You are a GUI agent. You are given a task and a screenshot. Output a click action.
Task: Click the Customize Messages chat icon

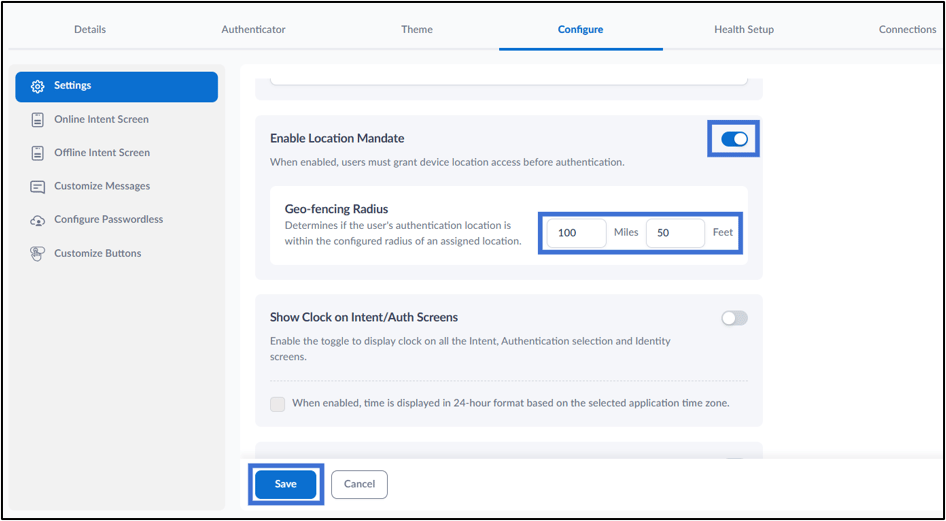tap(37, 187)
